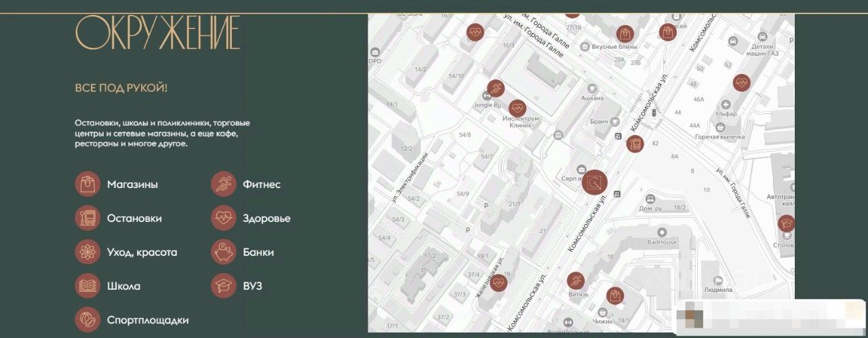Viewport: 868px width, 338px height.
Task: Open the health marker at Инспектрум Клиник
Action: (517, 108)
